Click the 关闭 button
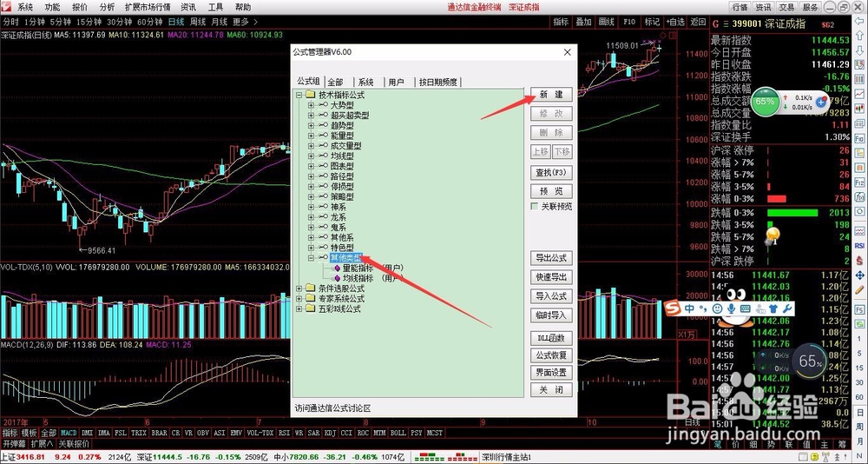The height and width of the screenshot is (464, 868). pos(551,390)
